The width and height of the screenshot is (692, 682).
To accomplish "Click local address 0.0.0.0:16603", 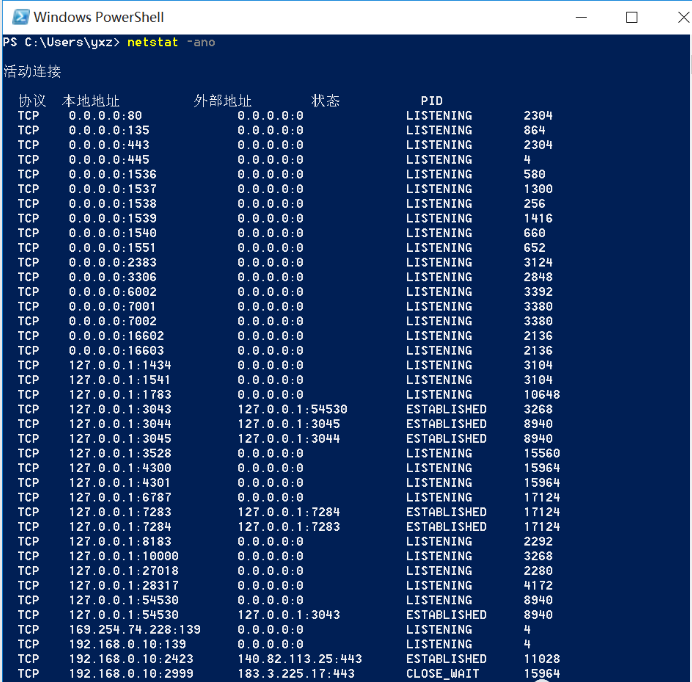I will pyautogui.click(x=117, y=350).
